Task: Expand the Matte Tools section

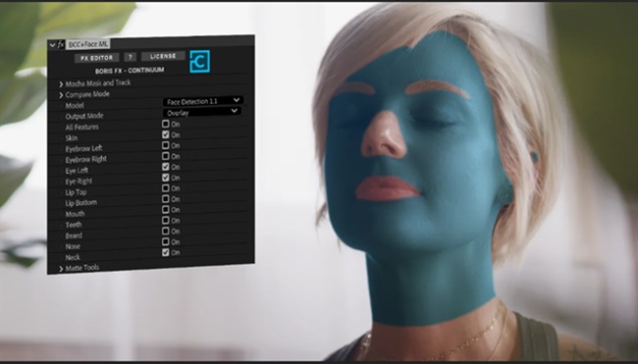Action: (61, 269)
